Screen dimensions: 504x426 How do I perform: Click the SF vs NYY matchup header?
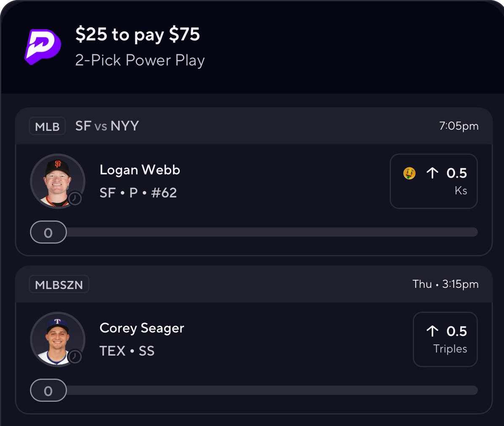click(107, 126)
